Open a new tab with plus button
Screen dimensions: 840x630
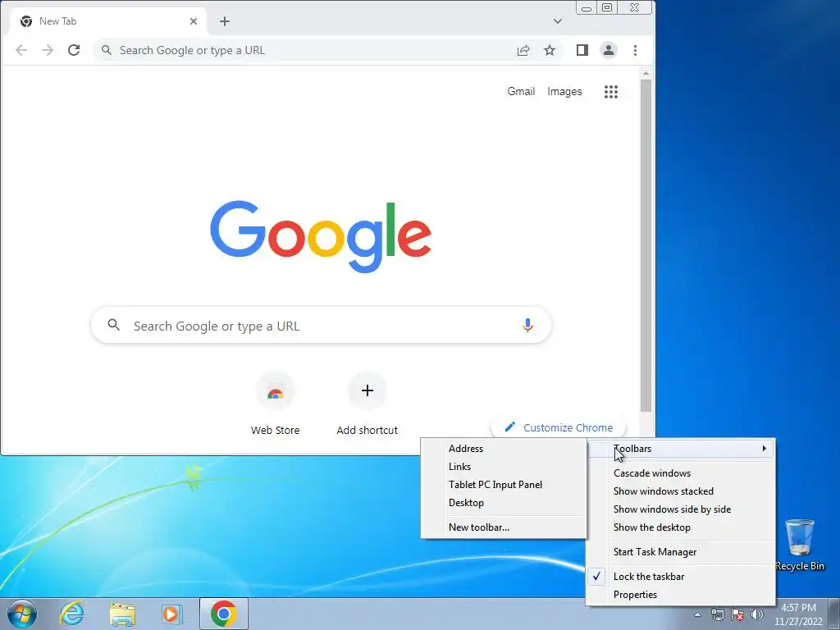225,21
